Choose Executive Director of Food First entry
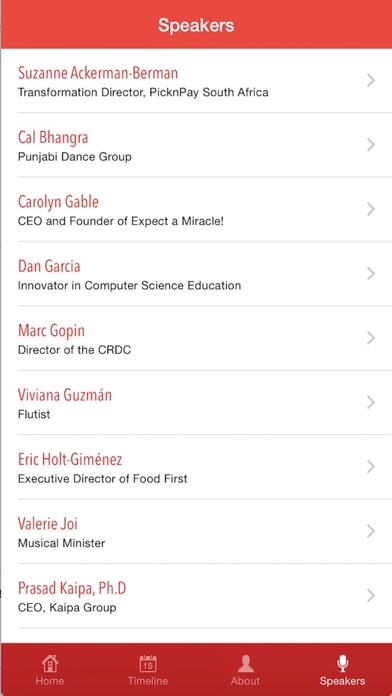This screenshot has width=392, height=696. coord(103,478)
